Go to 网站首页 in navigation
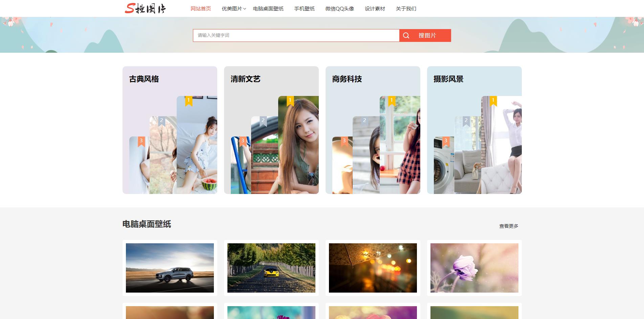Viewport: 644px width, 319px height. point(201,8)
